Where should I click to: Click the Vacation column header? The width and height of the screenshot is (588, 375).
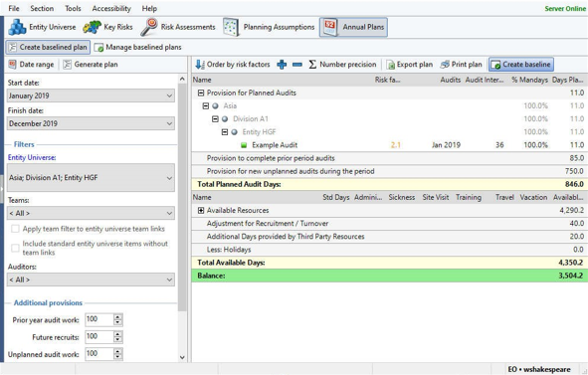click(533, 197)
